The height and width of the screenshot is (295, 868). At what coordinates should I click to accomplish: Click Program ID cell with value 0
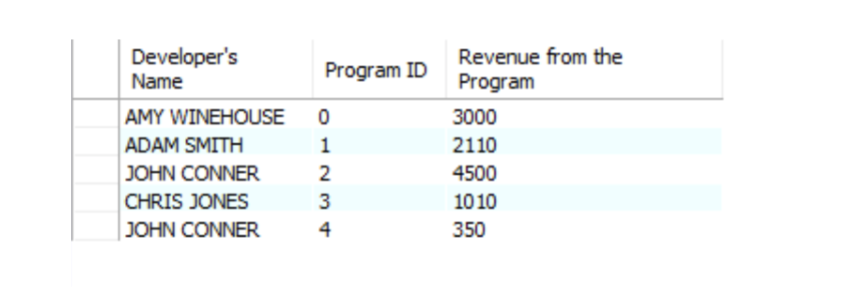coord(379,117)
